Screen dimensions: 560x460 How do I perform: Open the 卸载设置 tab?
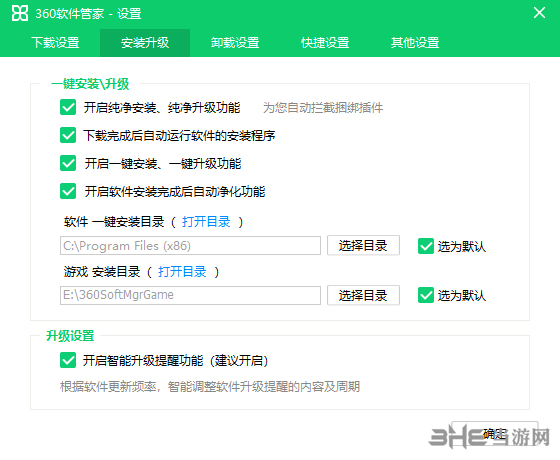pos(235,43)
